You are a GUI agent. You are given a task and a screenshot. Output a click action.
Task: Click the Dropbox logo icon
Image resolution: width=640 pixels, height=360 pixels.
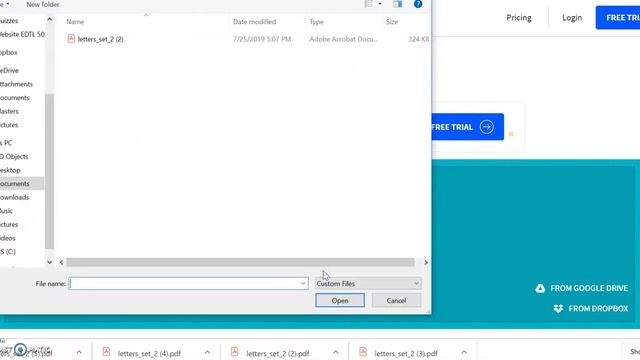click(558, 309)
